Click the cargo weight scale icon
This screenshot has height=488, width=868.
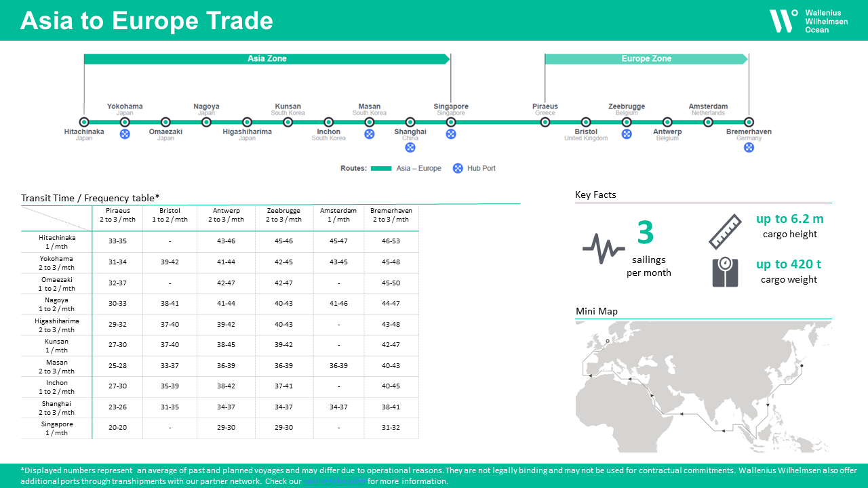click(x=725, y=272)
